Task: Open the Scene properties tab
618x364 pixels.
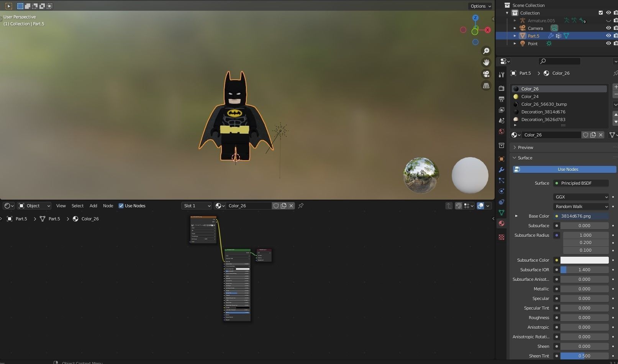Action: coord(502,120)
